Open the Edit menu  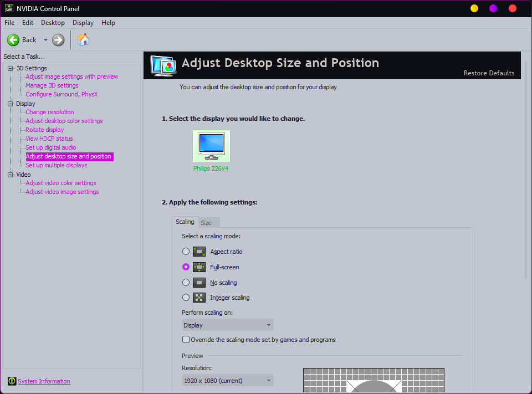click(x=28, y=23)
